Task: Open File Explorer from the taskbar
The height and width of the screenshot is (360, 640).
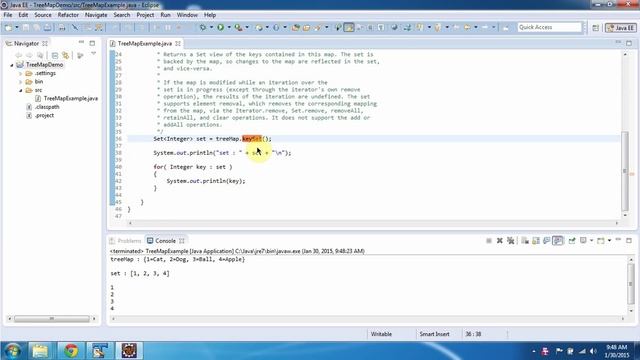Action: [x=40, y=351]
